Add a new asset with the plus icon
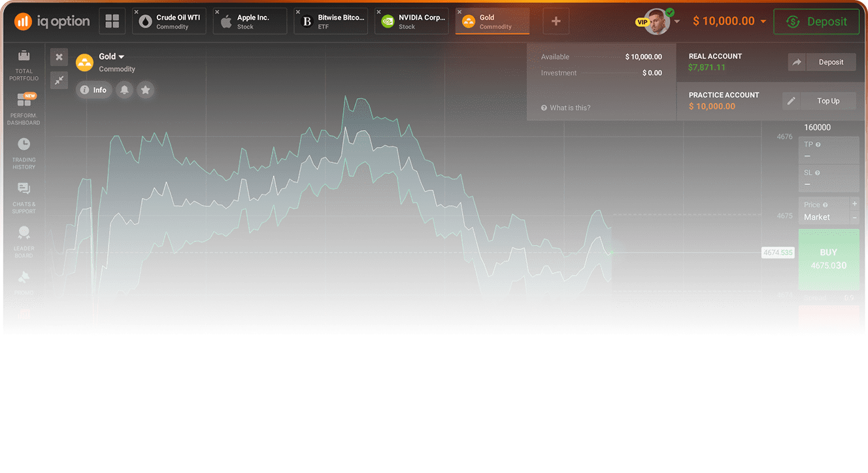The height and width of the screenshot is (473, 868). 556,21
